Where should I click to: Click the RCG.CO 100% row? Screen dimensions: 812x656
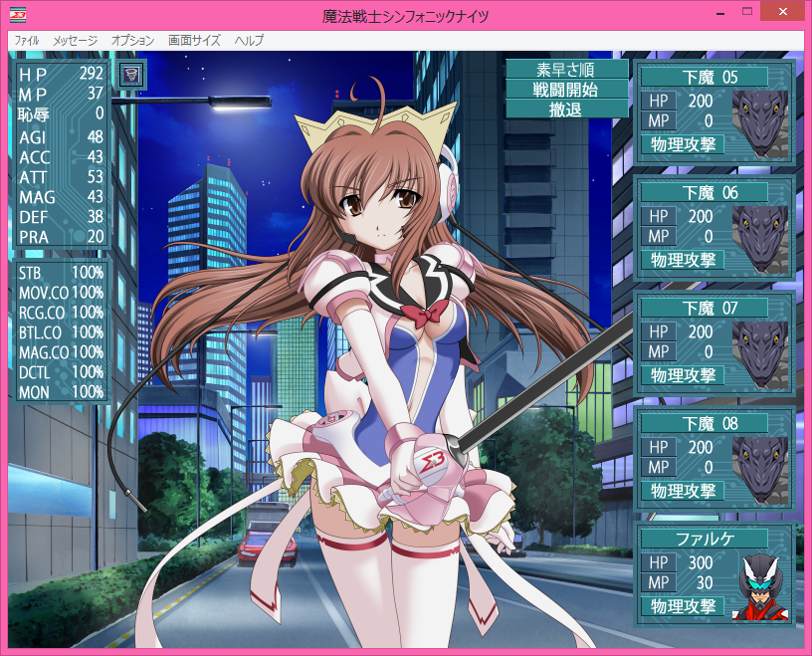(x=61, y=313)
